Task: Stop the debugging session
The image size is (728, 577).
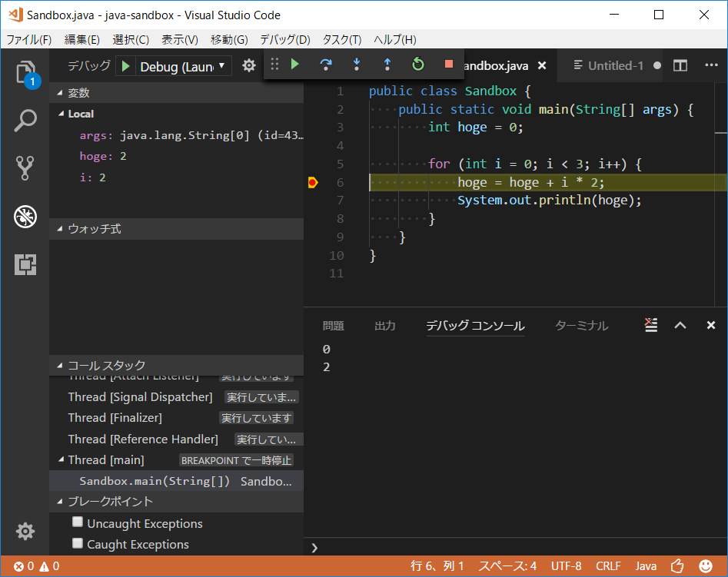Action: (448, 64)
